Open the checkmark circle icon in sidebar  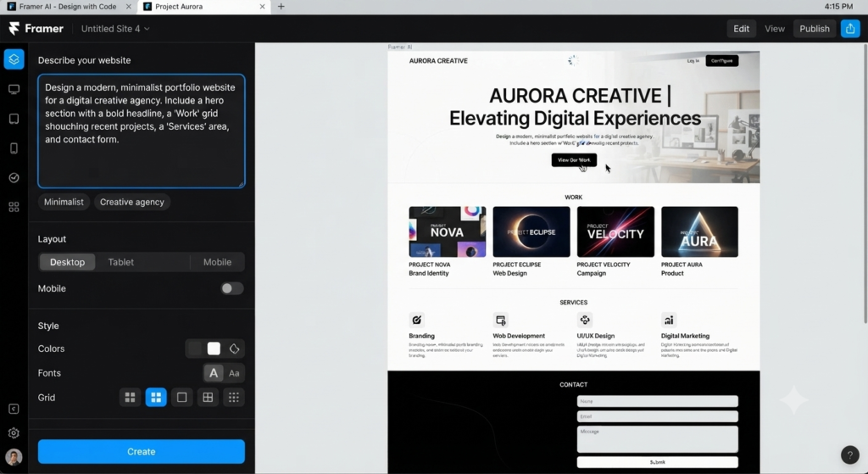point(14,178)
